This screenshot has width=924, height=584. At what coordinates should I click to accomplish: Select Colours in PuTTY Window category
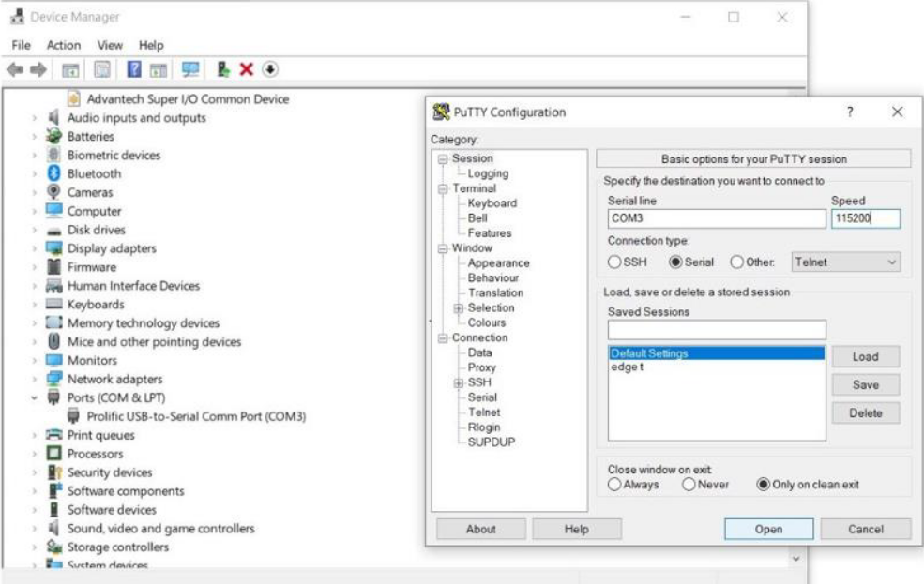487,322
